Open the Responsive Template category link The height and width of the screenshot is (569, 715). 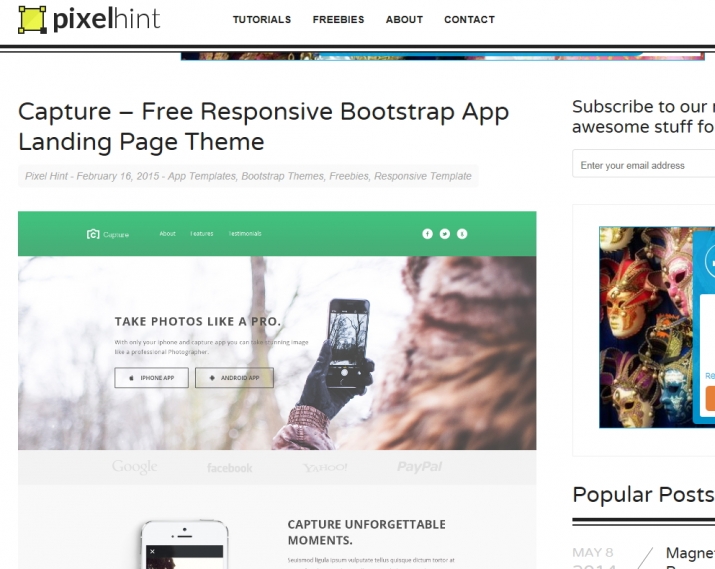click(x=423, y=176)
